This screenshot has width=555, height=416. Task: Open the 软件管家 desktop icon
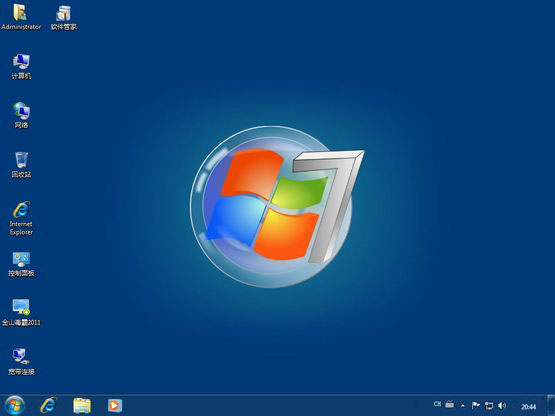pos(63,17)
